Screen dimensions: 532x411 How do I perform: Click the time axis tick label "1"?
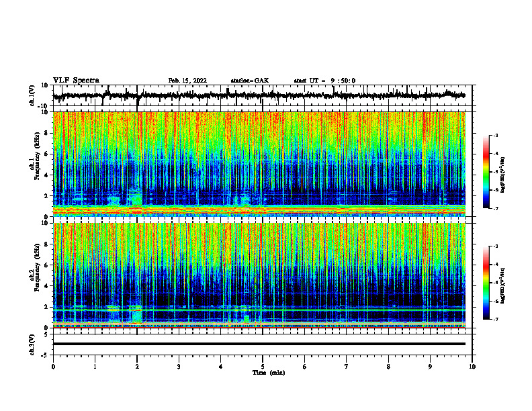tap(95, 367)
